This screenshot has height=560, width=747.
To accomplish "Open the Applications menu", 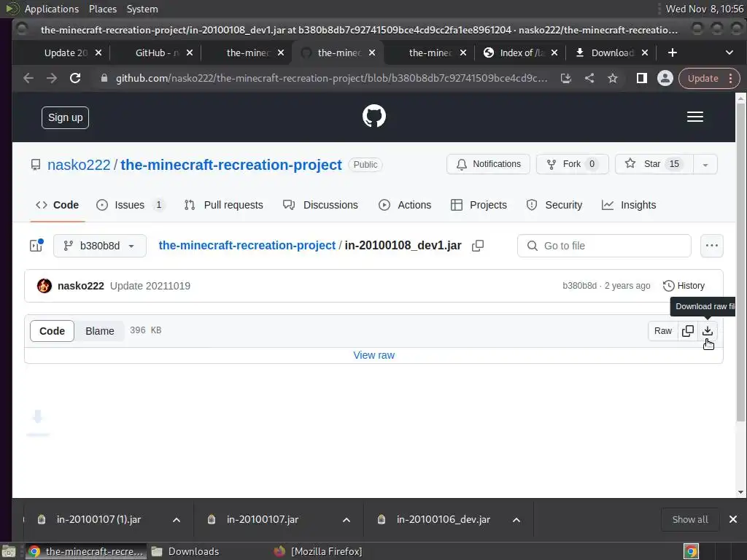I will [x=52, y=9].
